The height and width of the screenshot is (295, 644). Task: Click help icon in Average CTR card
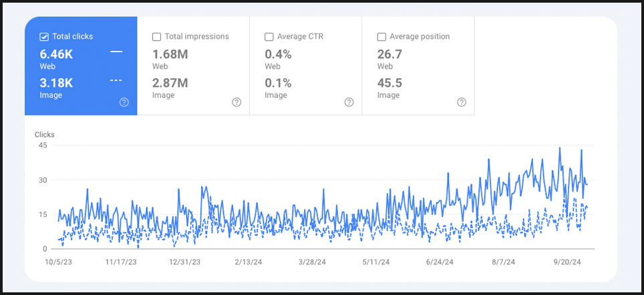tap(349, 102)
